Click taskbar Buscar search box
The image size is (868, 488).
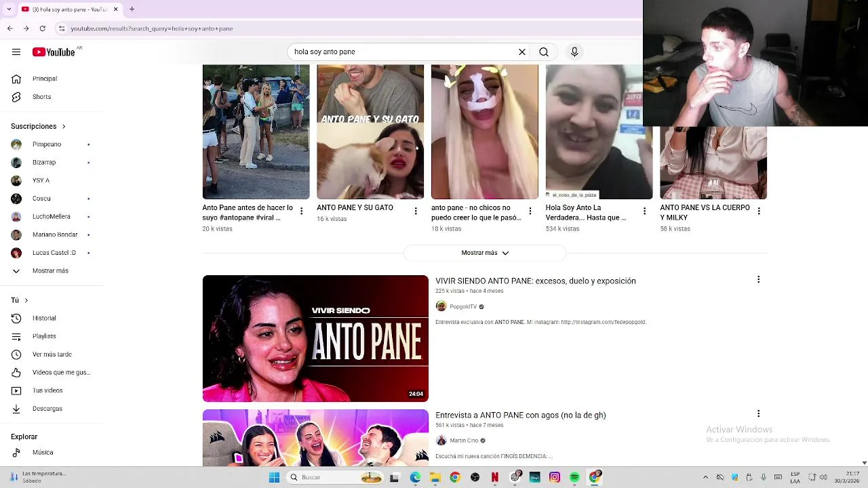pos(335,477)
